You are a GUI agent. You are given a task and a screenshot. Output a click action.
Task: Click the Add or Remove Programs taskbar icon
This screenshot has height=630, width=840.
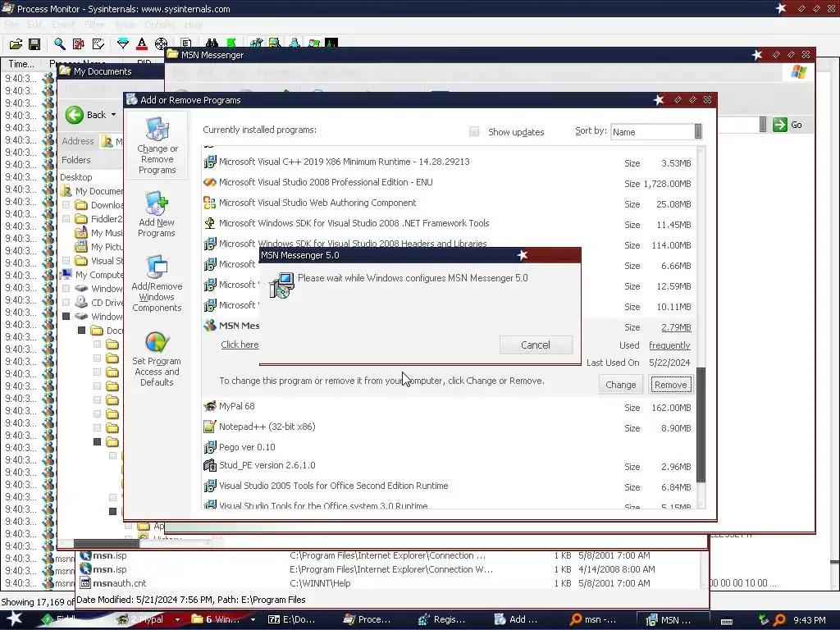pyautogui.click(x=516, y=619)
